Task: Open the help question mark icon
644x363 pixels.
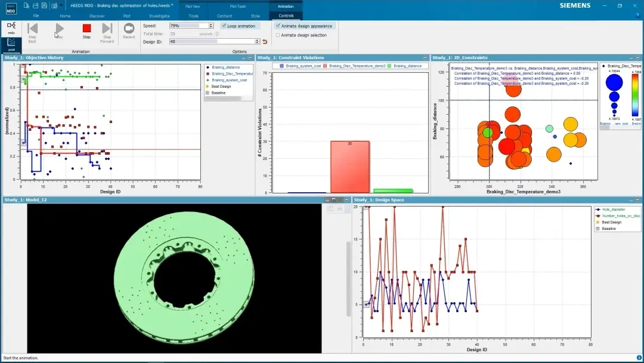Action: pyautogui.click(x=637, y=16)
